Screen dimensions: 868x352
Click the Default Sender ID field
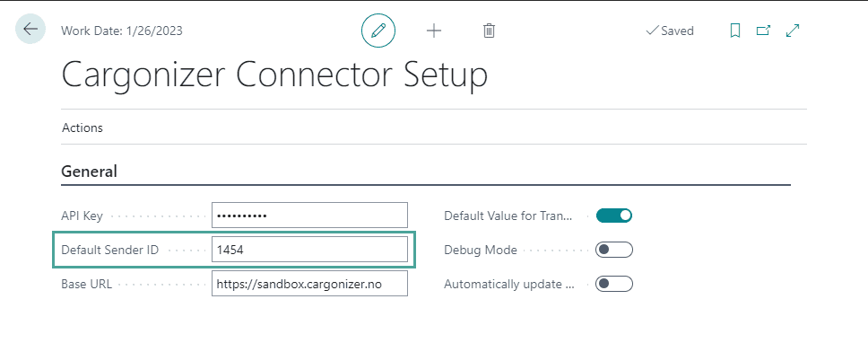(x=309, y=250)
